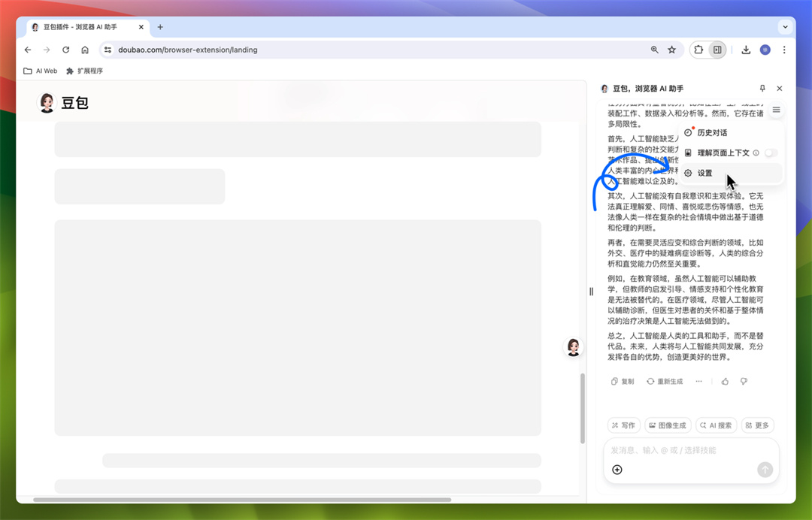Click the 复制 copy button
Image resolution: width=812 pixels, height=520 pixels.
pos(623,382)
